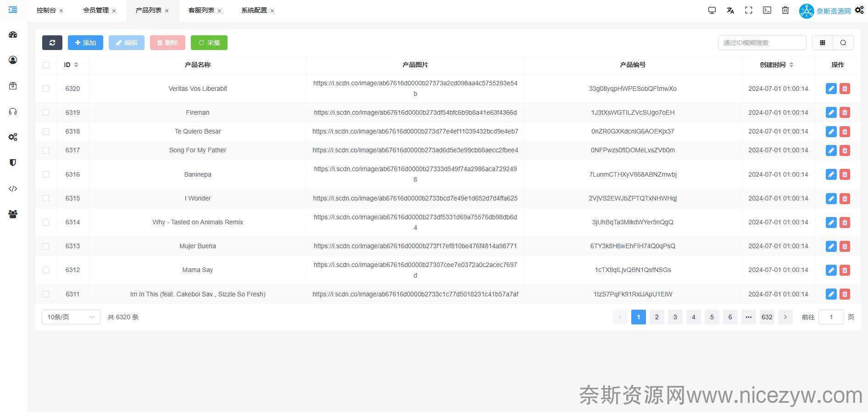
Task: Edit the Fireman row with pencil icon
Action: pos(831,112)
